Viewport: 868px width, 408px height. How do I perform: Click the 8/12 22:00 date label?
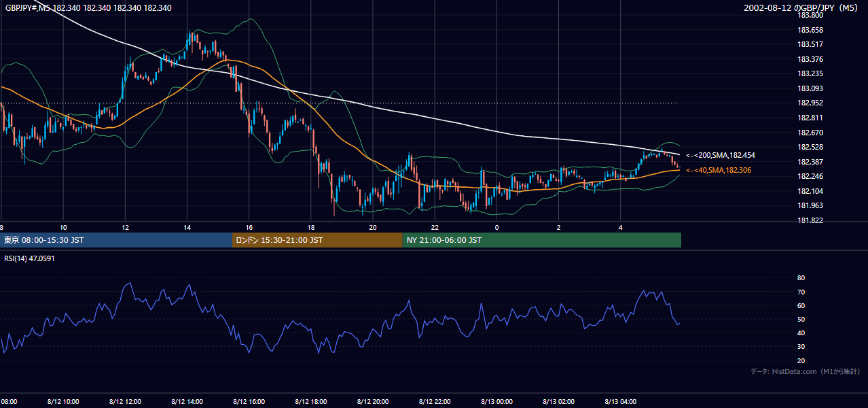(435, 401)
